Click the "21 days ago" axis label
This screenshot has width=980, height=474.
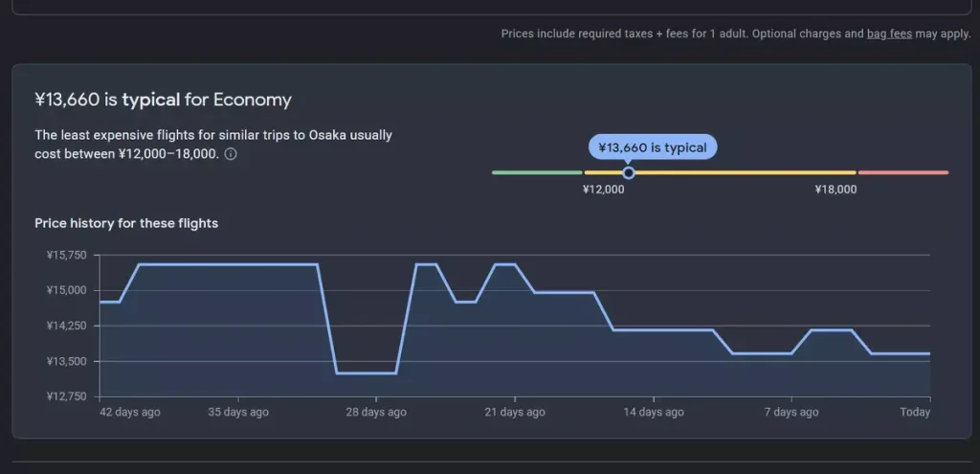click(x=515, y=412)
